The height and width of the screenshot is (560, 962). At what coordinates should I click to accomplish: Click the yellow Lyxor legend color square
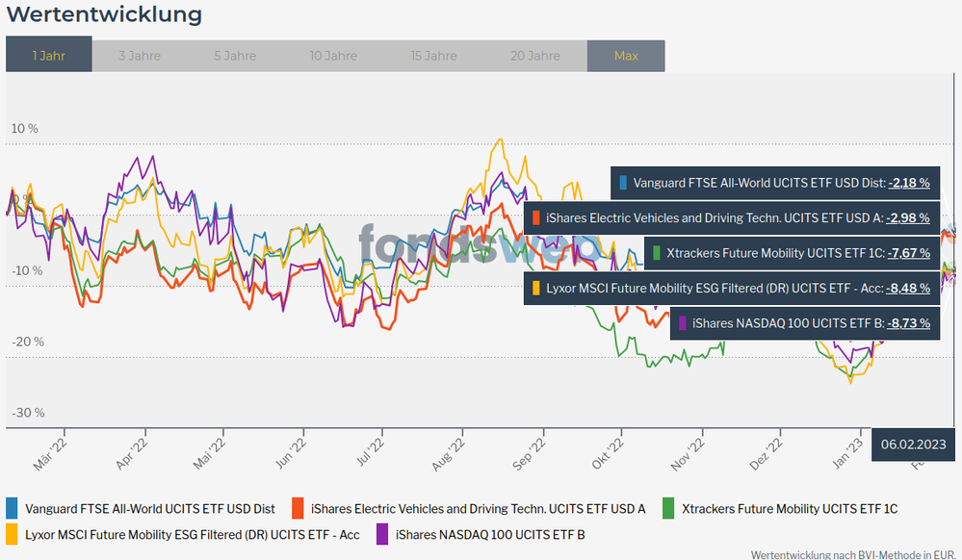click(13, 533)
